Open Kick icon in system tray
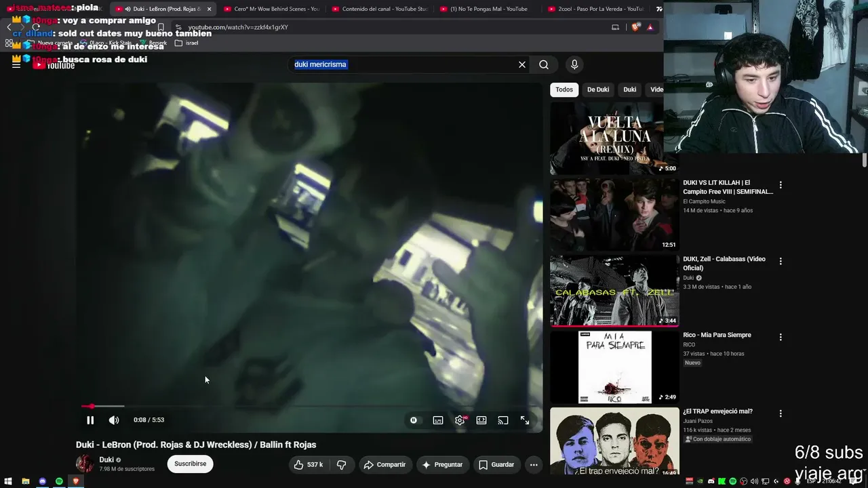 (x=722, y=481)
